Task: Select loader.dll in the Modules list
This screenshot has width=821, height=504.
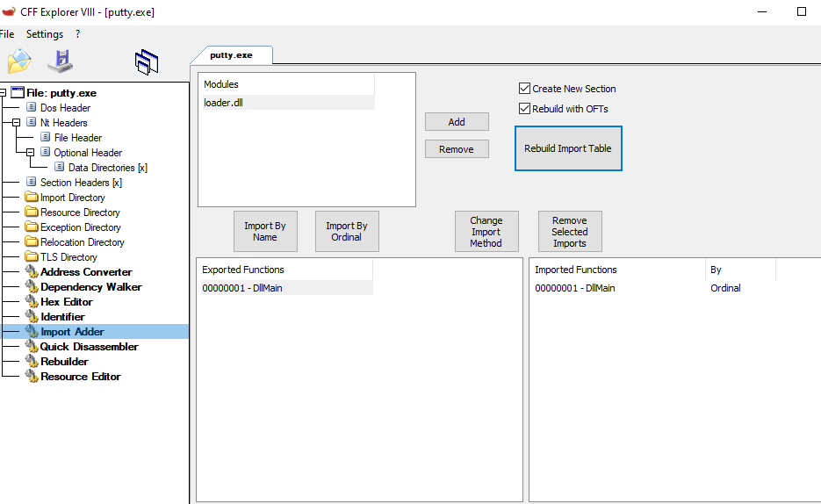Action: tap(224, 103)
